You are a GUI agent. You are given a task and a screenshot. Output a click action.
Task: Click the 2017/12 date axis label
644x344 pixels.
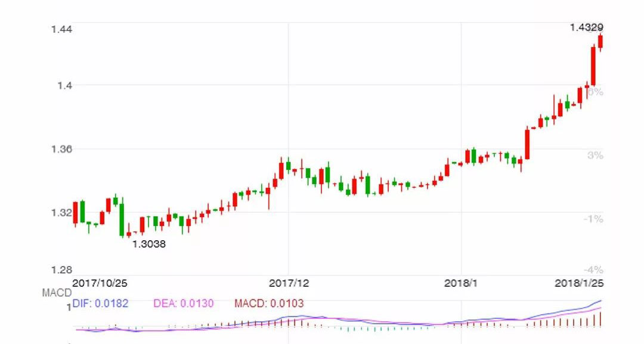(x=289, y=283)
